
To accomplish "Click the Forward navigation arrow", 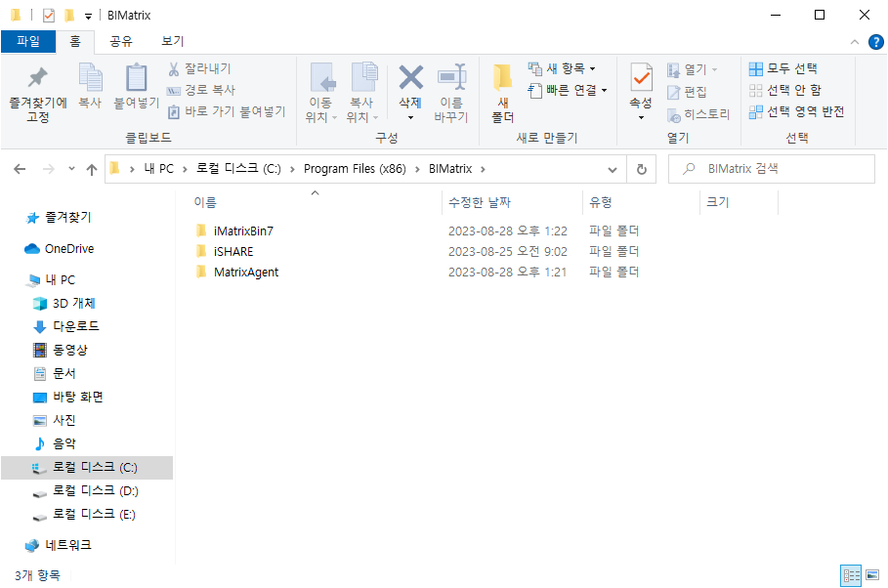I will [49, 169].
